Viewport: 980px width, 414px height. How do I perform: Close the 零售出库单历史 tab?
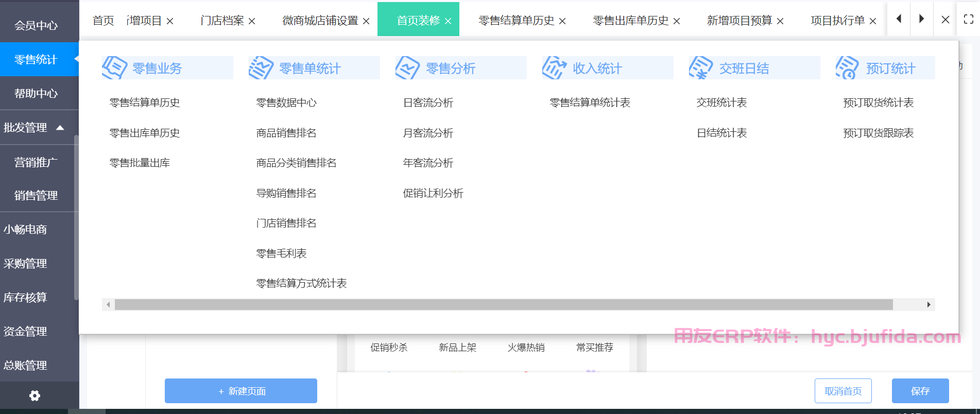(677, 21)
